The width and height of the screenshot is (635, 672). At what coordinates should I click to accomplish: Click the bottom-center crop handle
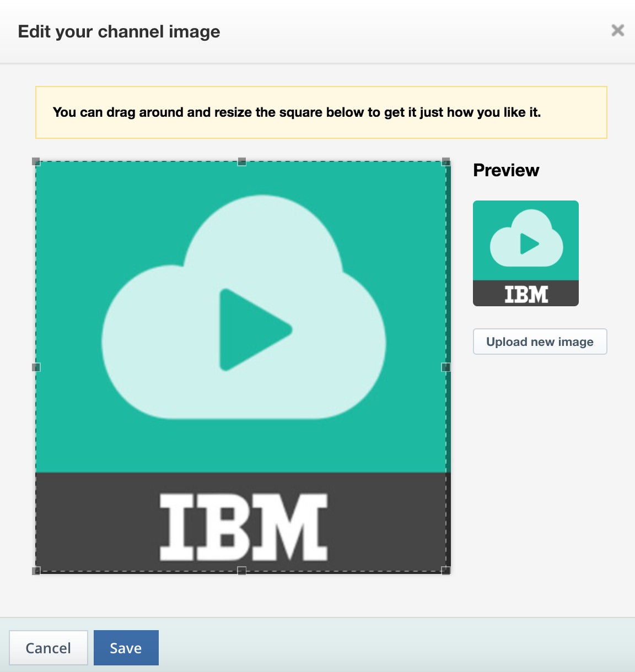coord(241,571)
